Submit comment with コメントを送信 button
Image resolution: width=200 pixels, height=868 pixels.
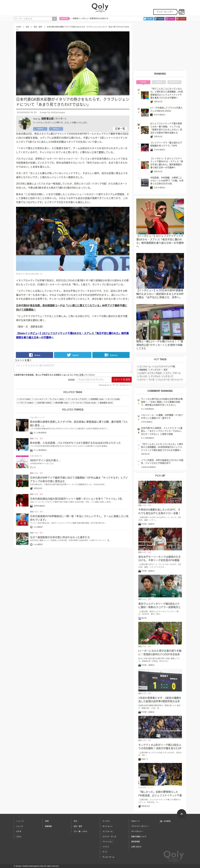(121, 379)
